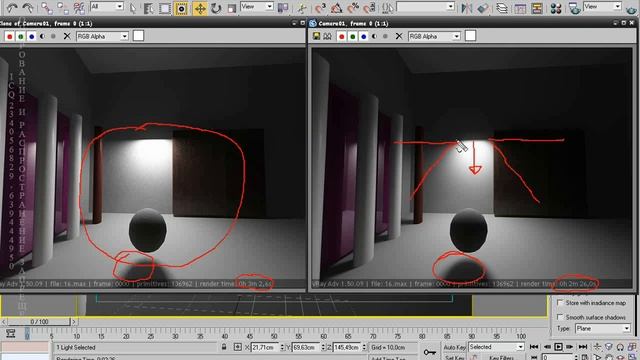This screenshot has height=360, width=640.
Task: Toggle Absolute/Offset transform type-in mode
Action: pyautogui.click(x=238, y=347)
